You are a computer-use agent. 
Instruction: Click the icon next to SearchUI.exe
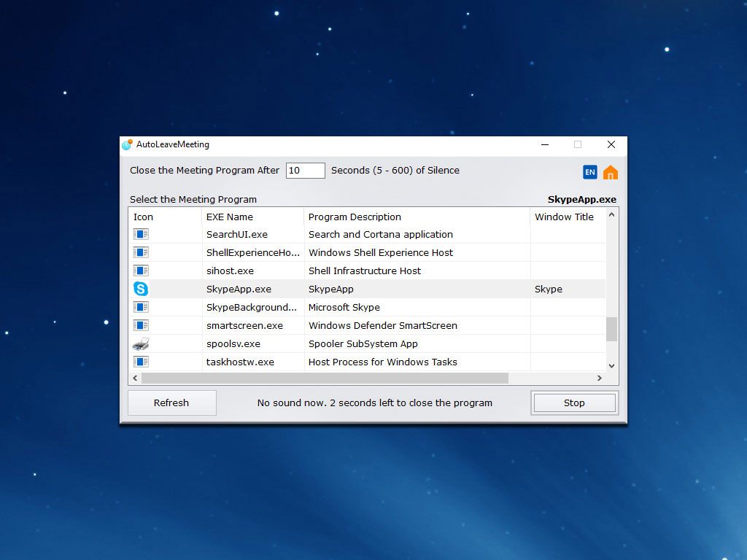click(x=140, y=234)
